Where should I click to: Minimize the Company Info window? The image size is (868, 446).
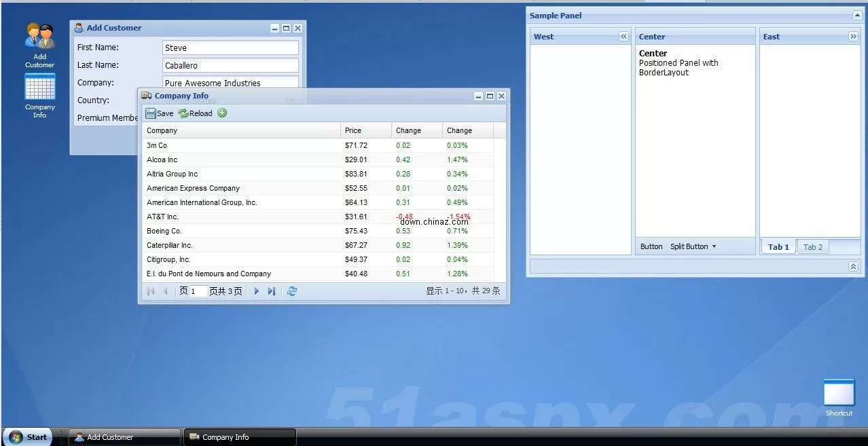478,96
